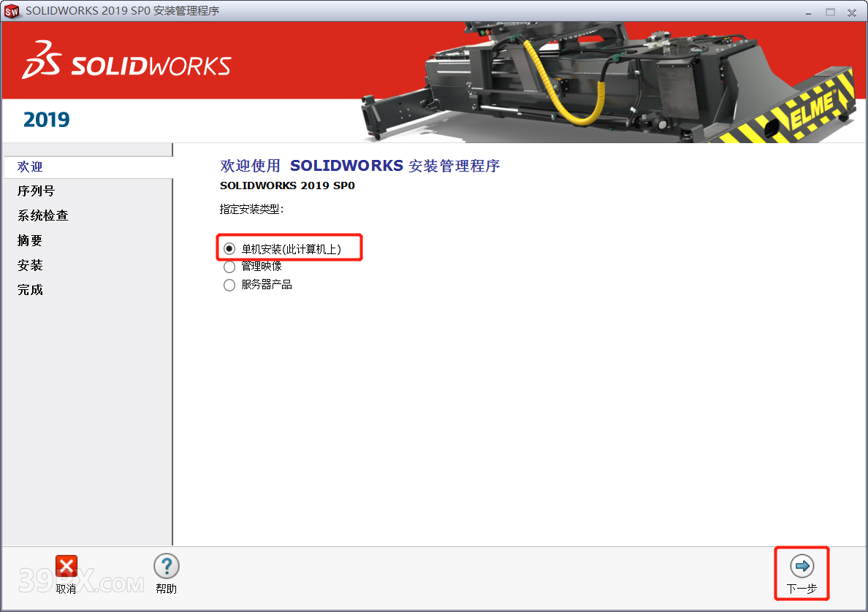Close the installation manager window
This screenshot has width=868, height=612.
point(851,12)
